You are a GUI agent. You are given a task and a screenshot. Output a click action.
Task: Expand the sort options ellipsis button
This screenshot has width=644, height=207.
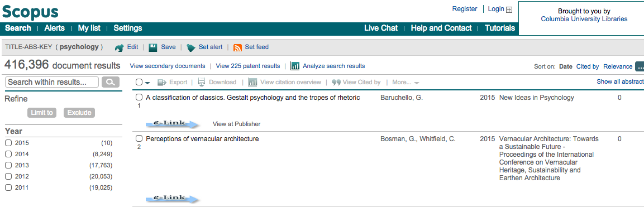coord(640,66)
